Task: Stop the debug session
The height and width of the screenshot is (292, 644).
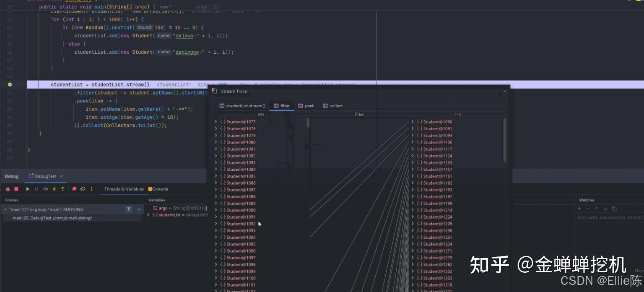Action: point(16,189)
